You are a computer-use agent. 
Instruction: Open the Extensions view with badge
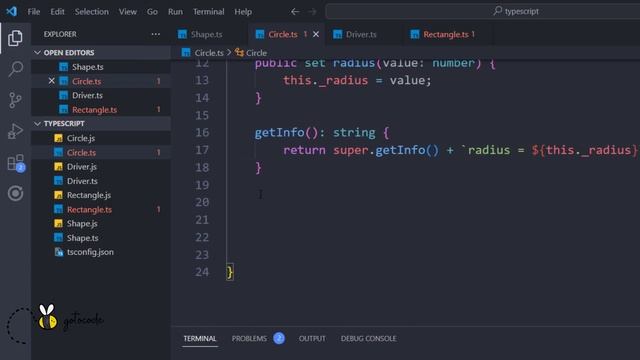pos(16,162)
